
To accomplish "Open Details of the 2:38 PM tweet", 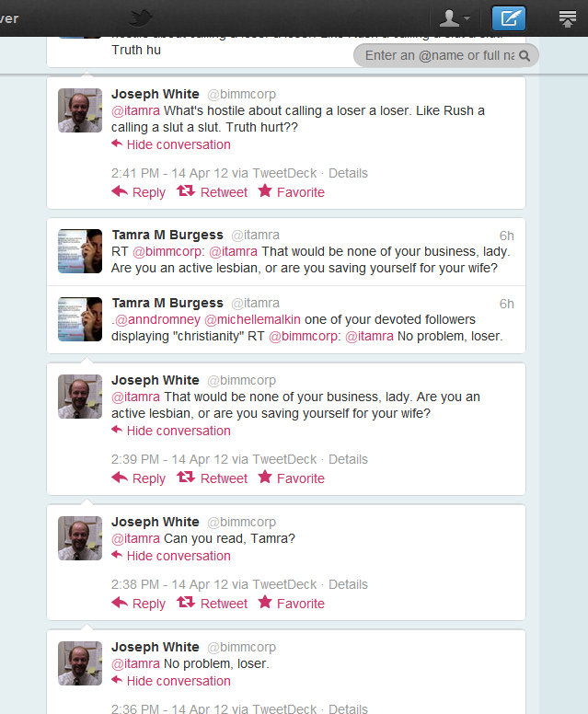I will pyautogui.click(x=348, y=584).
